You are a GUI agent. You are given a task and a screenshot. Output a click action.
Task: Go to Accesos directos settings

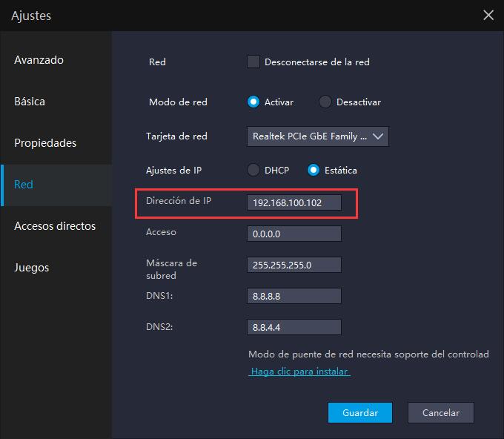[55, 226]
